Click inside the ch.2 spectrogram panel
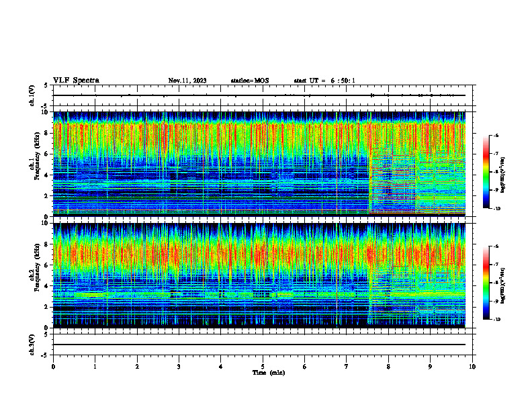The width and height of the screenshot is (532, 411). point(259,275)
